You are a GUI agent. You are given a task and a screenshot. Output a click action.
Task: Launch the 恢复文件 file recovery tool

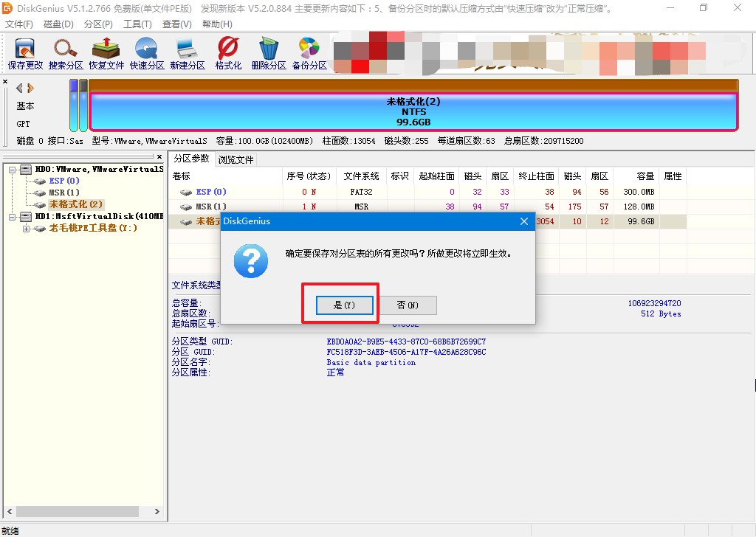click(106, 54)
